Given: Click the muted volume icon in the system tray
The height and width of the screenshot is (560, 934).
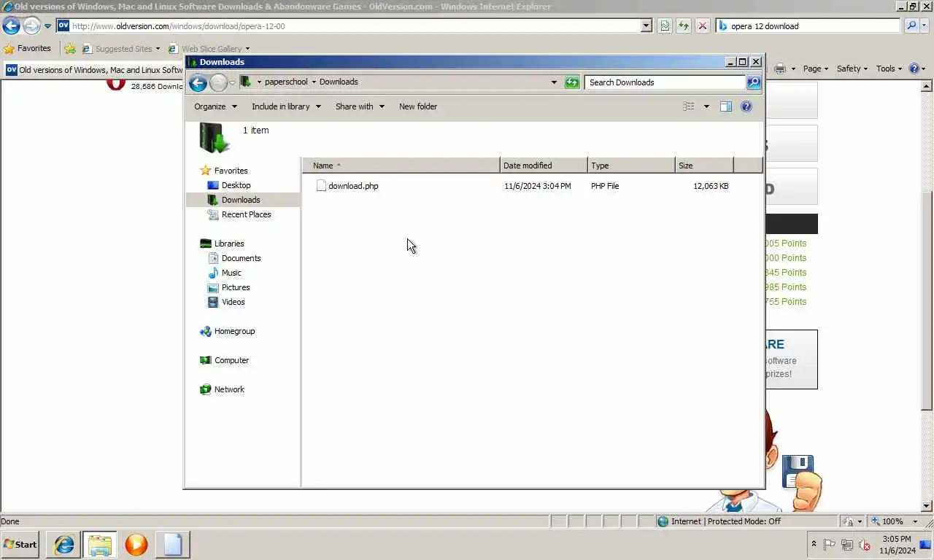Looking at the screenshot, I should pyautogui.click(x=865, y=545).
